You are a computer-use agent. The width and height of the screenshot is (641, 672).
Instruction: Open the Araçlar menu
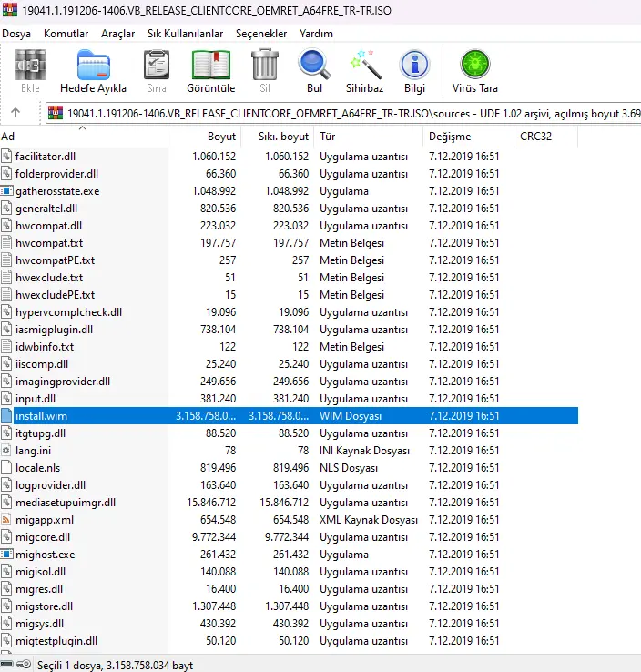tap(117, 34)
